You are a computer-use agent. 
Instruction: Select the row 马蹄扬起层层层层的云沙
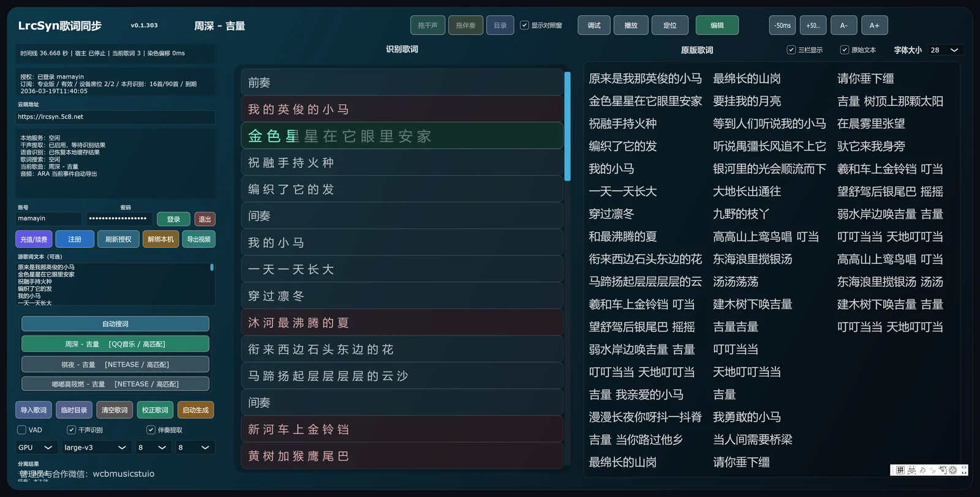coord(402,376)
